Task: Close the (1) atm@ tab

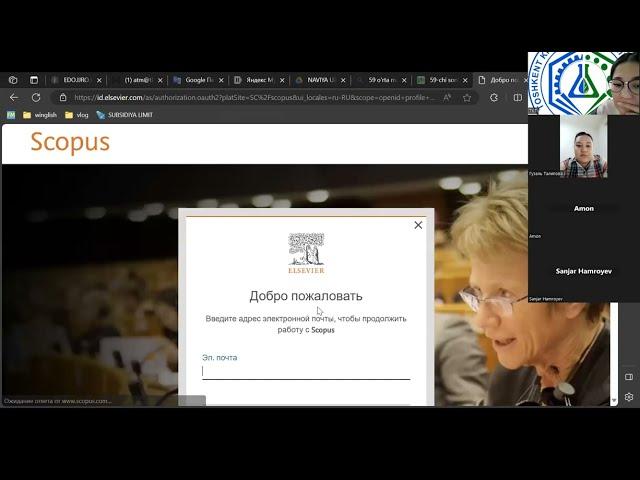Action: (x=160, y=80)
